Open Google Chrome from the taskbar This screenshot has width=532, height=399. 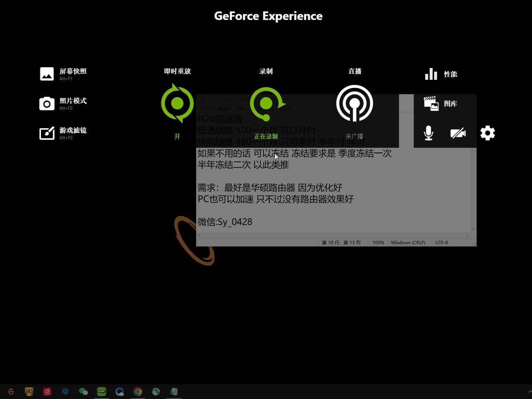pyautogui.click(x=138, y=392)
